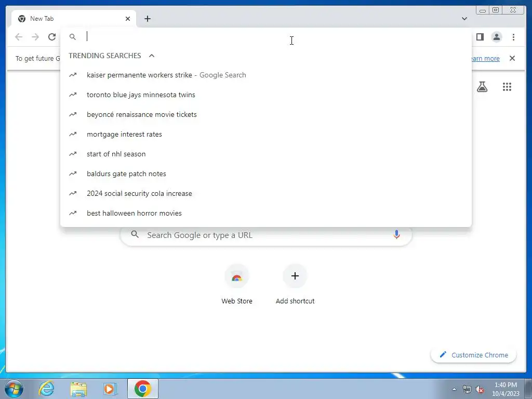Choose start of nhl season suggestion

(265, 154)
